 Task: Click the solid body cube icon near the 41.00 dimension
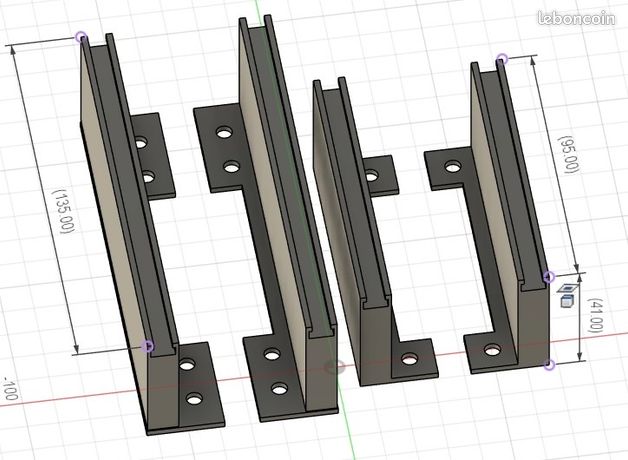(x=566, y=301)
